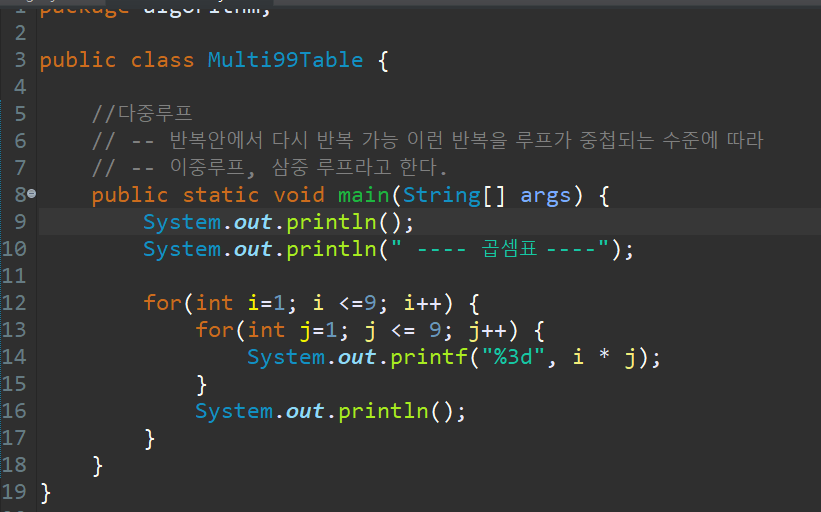Click the 'String' type in main signature
This screenshot has height=512, width=821.
[x=441, y=195]
